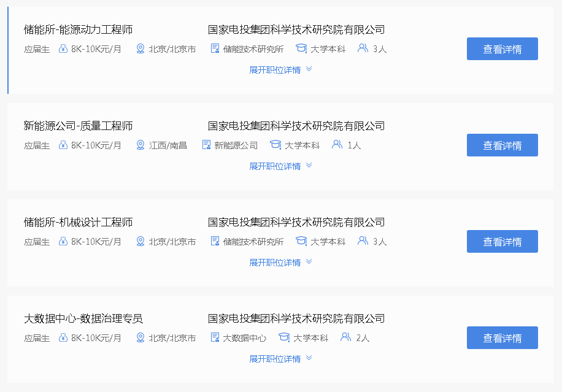Screen dimensions: 562x392
Task: Click headcount people icon beside 2人
Action: pyautogui.click(x=346, y=338)
